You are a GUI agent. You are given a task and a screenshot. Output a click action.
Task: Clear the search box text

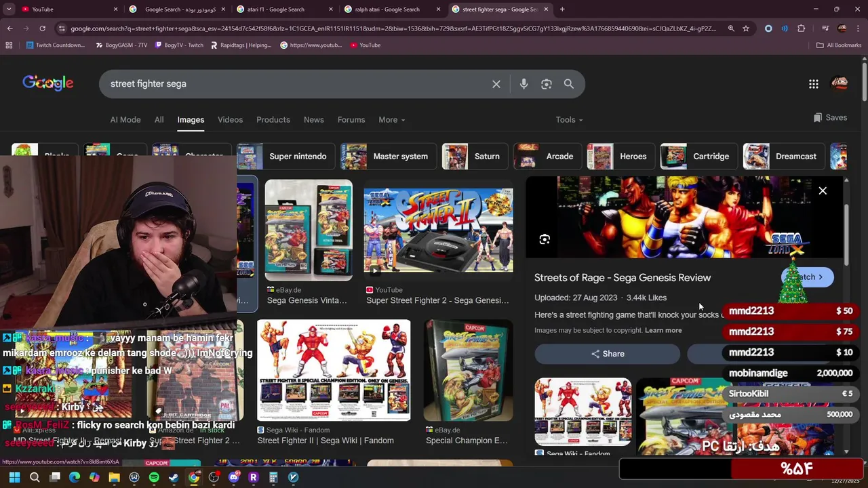point(496,84)
